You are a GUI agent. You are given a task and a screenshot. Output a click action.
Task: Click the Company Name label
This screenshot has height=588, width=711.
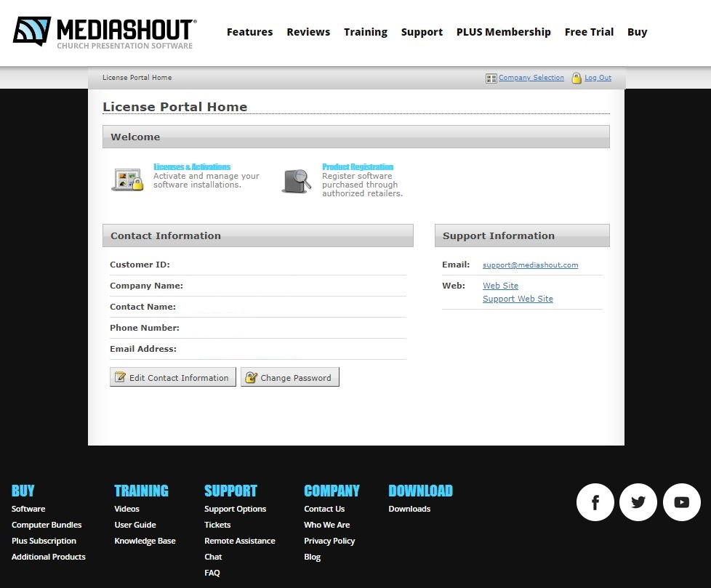coord(146,286)
